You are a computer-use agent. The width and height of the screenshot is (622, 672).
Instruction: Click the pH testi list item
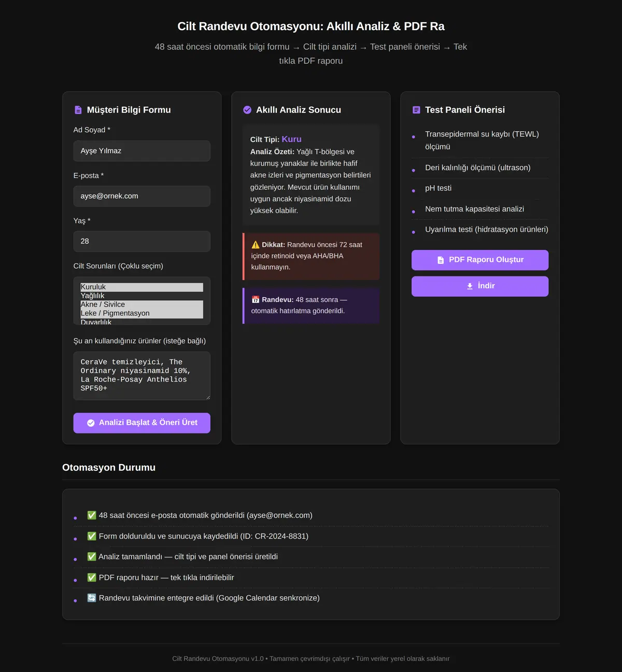coord(480,188)
